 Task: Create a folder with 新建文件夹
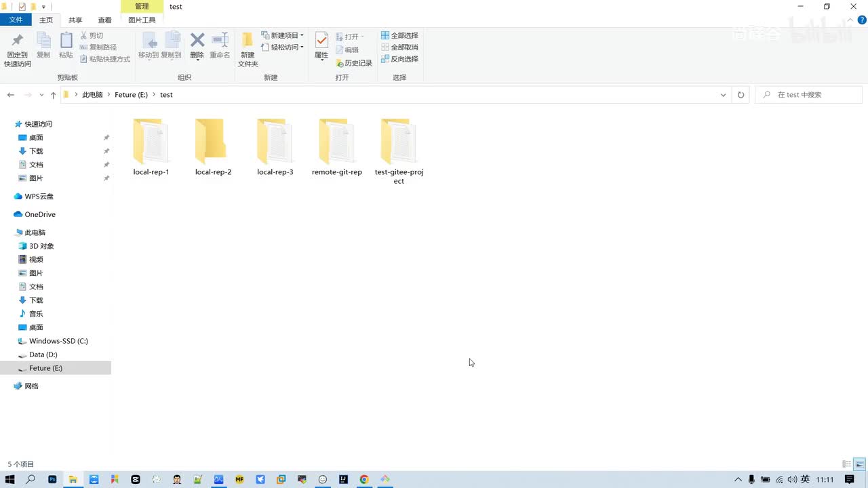248,49
